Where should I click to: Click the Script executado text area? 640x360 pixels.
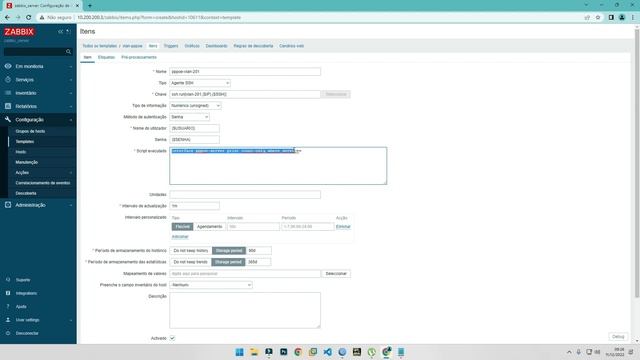pos(278,166)
